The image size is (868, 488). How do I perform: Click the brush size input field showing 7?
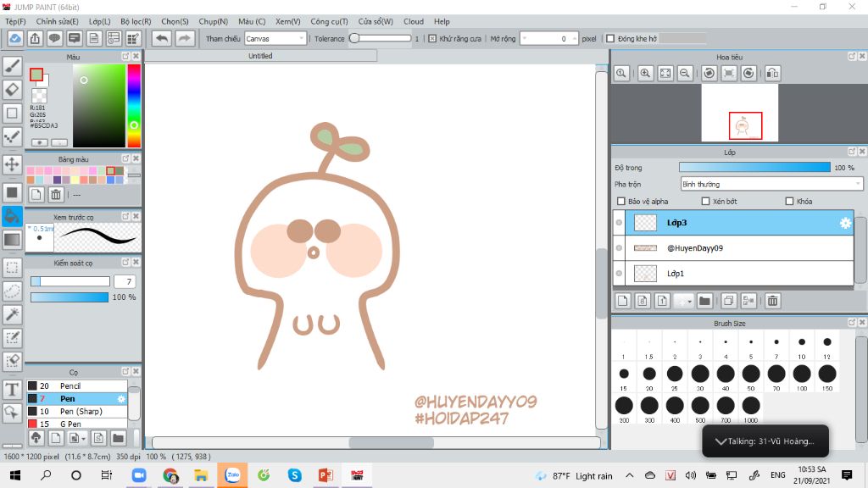(x=125, y=281)
